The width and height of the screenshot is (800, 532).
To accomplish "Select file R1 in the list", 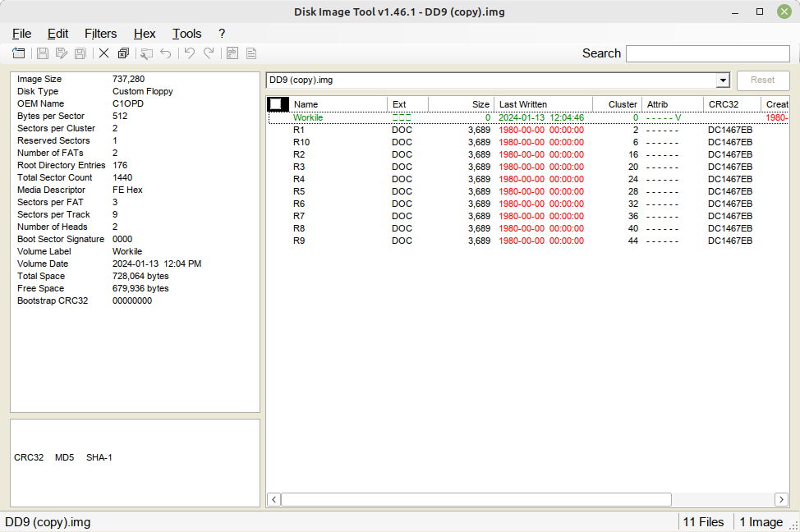I will [x=528, y=130].
